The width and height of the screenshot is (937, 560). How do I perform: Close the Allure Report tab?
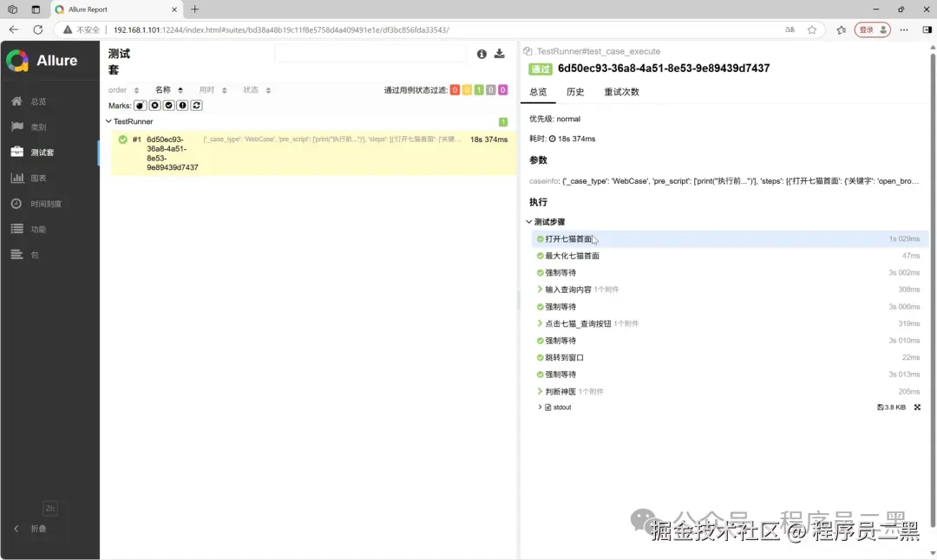(x=174, y=10)
